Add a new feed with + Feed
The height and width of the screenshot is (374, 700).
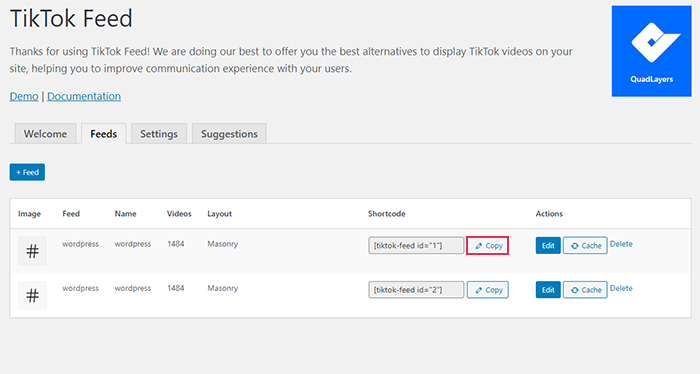click(27, 172)
